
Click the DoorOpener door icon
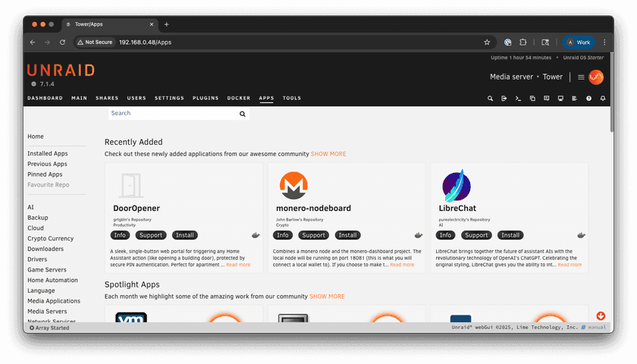(x=130, y=185)
